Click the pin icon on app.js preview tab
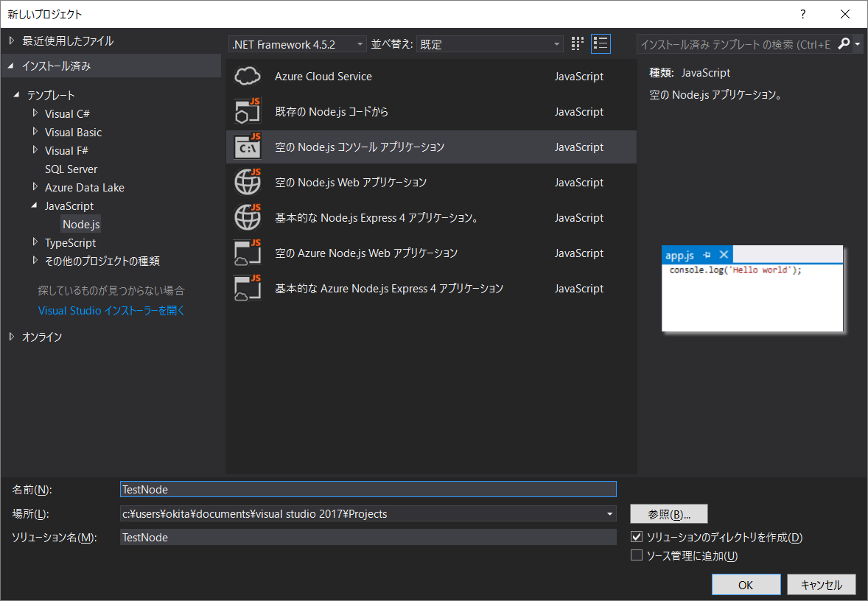868x601 pixels. point(707,255)
